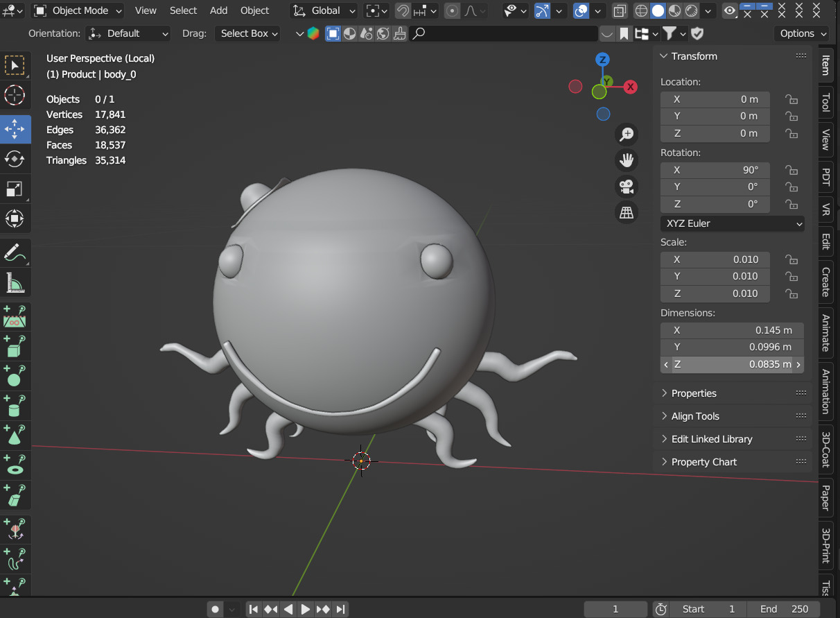Toggle the Location X lock icon
Viewport: 840px width, 618px height.
click(x=791, y=99)
